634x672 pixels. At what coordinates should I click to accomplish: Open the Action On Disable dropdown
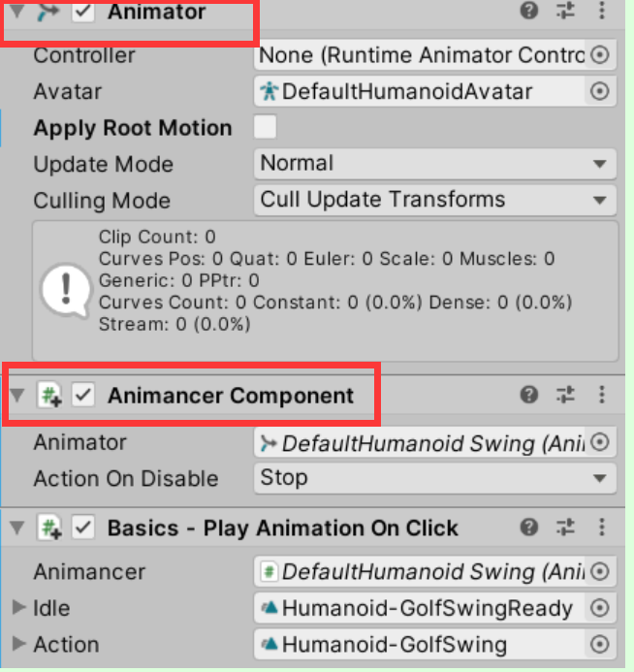[435, 478]
